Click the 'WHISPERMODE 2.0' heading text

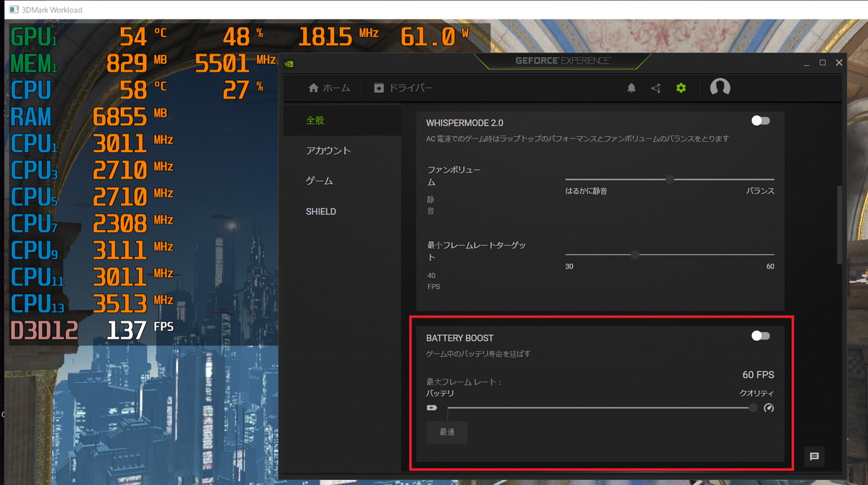click(x=464, y=123)
